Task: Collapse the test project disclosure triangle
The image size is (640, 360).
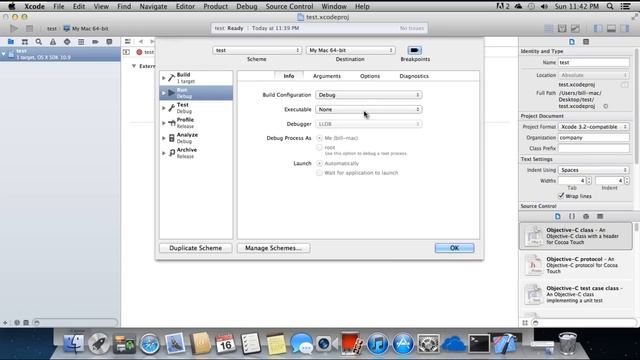Action: tap(4, 53)
